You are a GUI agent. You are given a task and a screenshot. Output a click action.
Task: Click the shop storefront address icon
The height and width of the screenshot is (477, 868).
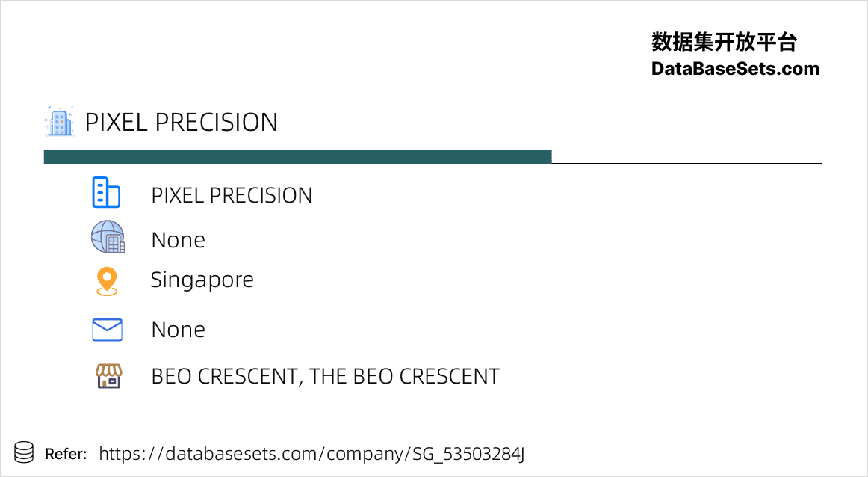pos(108,375)
